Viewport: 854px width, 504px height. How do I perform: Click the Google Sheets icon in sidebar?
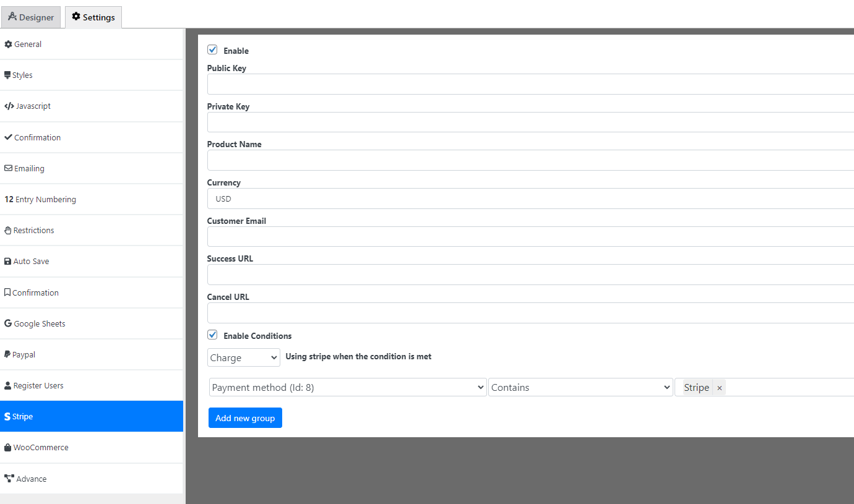pos(8,323)
